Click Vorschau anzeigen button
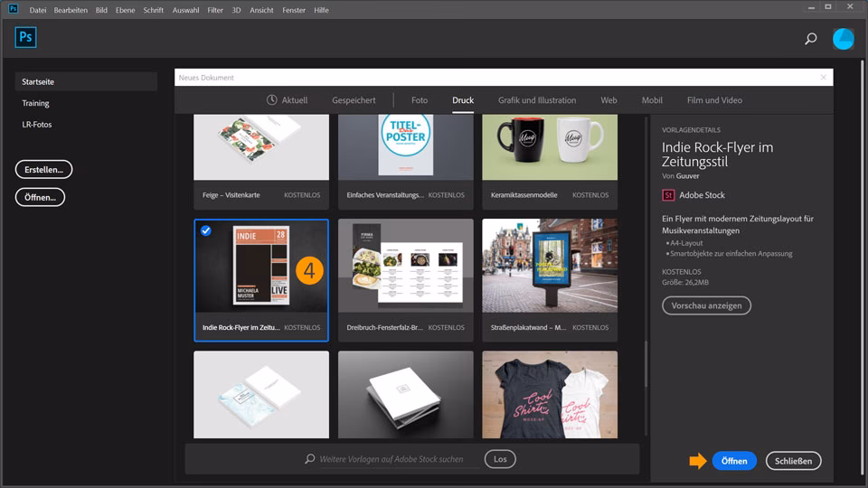This screenshot has height=488, width=868. click(706, 305)
